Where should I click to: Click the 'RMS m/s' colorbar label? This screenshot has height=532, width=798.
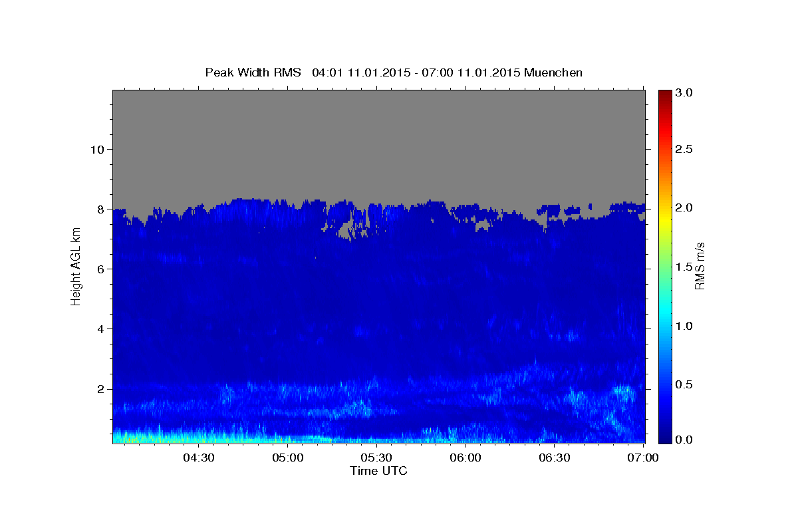point(700,265)
